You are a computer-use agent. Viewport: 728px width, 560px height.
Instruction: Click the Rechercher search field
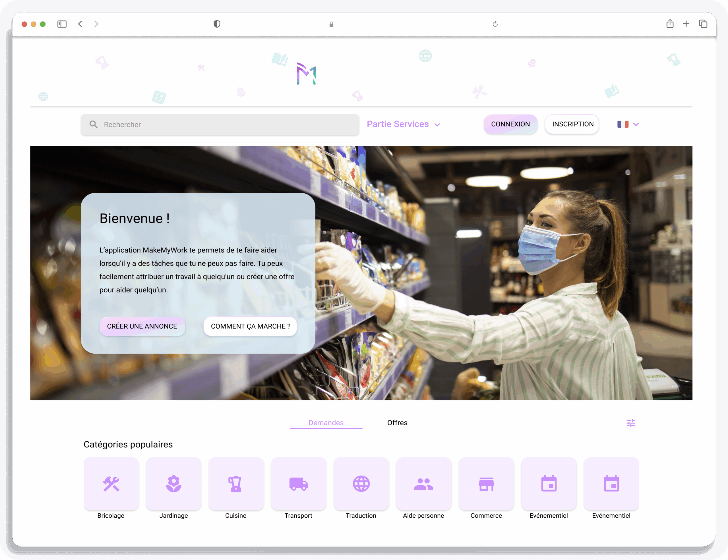click(220, 125)
